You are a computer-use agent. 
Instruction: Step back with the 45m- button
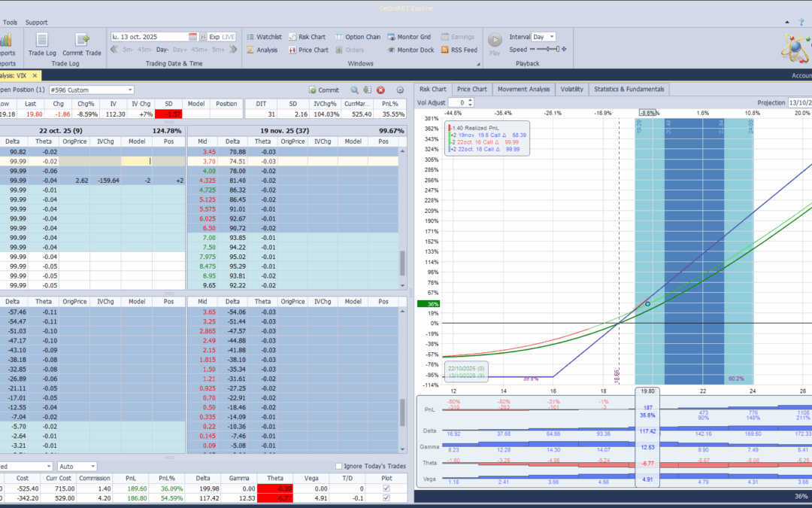pos(145,50)
